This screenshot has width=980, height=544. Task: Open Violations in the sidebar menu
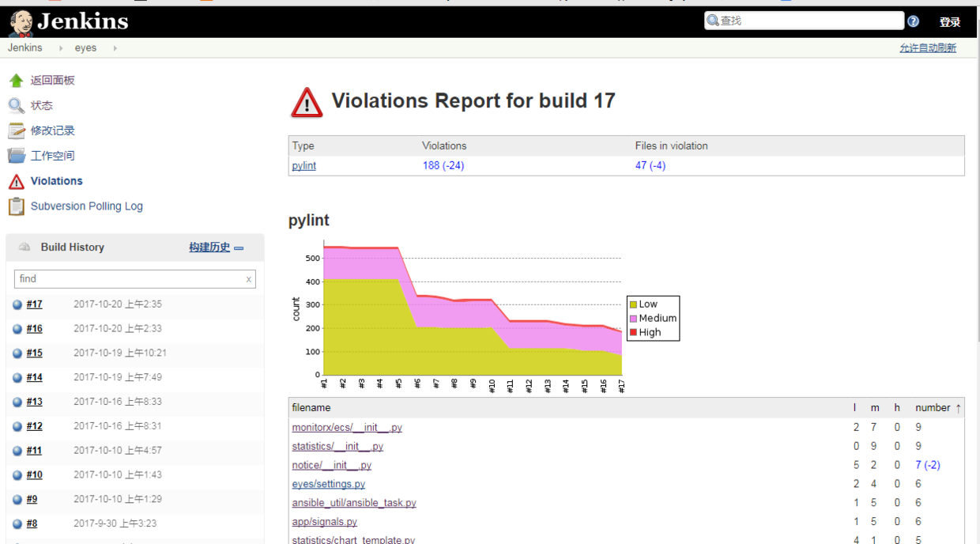(56, 181)
